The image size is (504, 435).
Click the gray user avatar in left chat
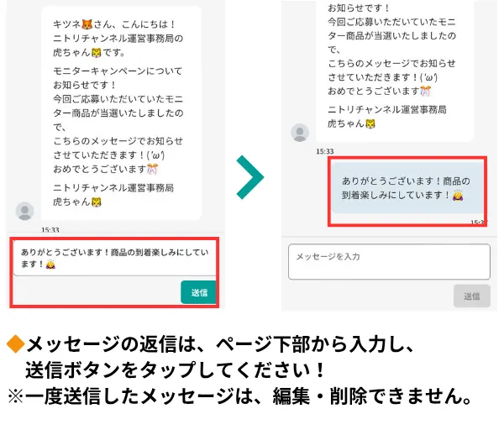click(x=24, y=211)
